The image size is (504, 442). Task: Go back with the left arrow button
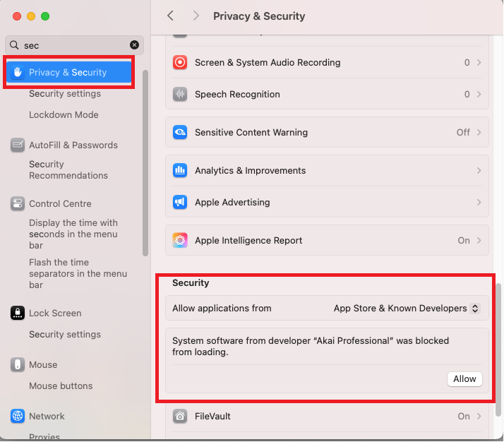(170, 16)
